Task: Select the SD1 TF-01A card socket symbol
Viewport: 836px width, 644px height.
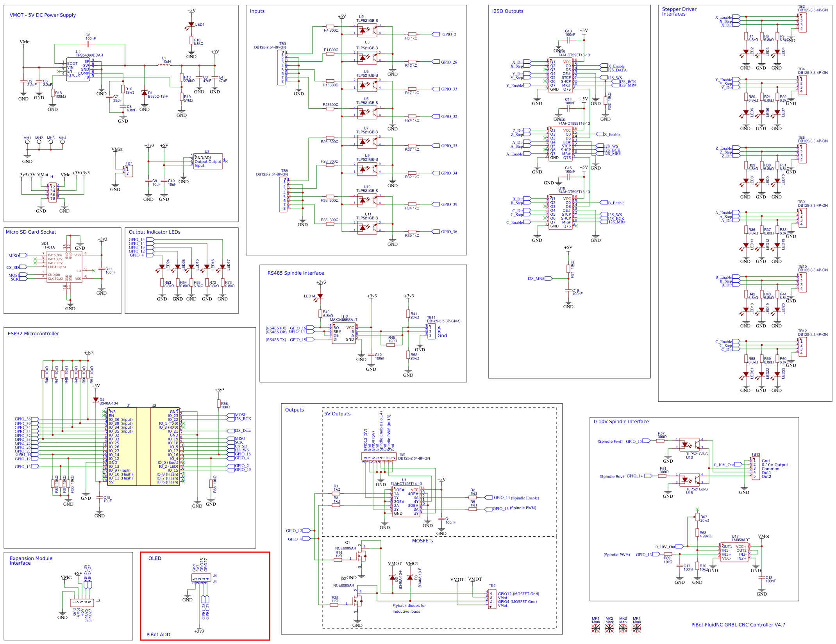Action: point(64,267)
